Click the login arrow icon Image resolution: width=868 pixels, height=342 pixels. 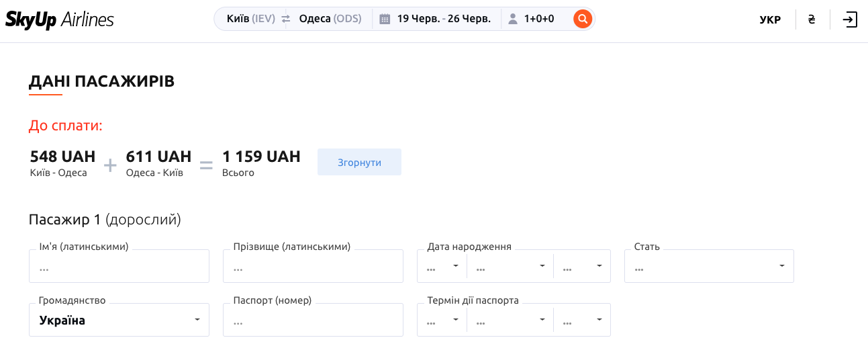(x=850, y=19)
